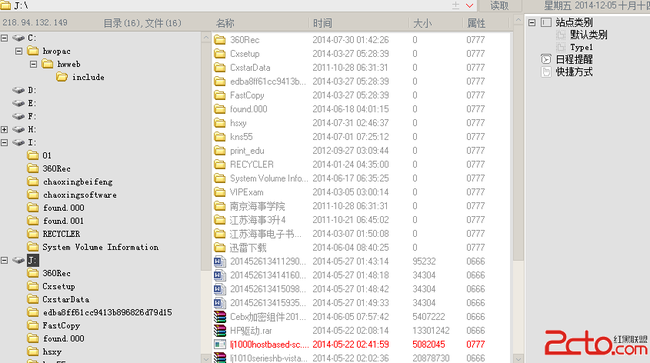Select the lj1010serieshb-vista file name

(269, 358)
